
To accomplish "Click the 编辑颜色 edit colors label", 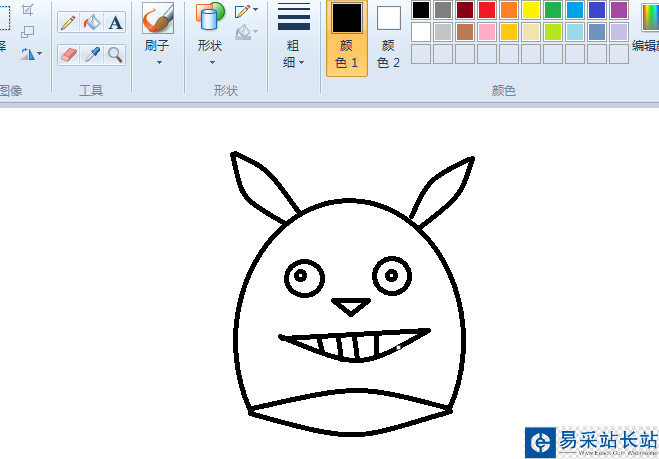I will pos(645,45).
